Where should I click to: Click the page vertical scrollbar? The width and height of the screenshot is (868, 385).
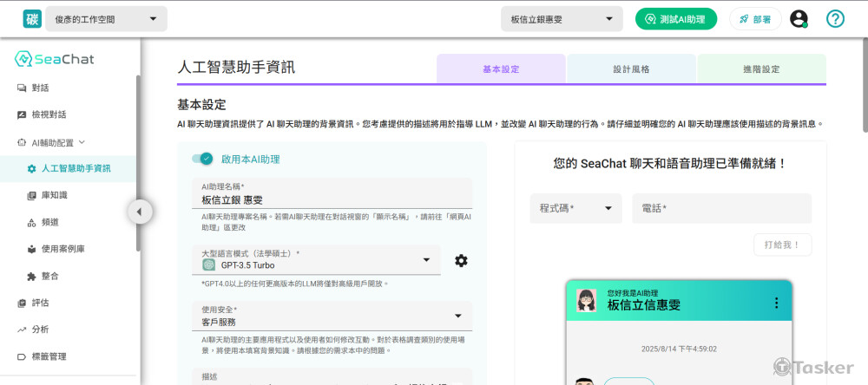865,86
